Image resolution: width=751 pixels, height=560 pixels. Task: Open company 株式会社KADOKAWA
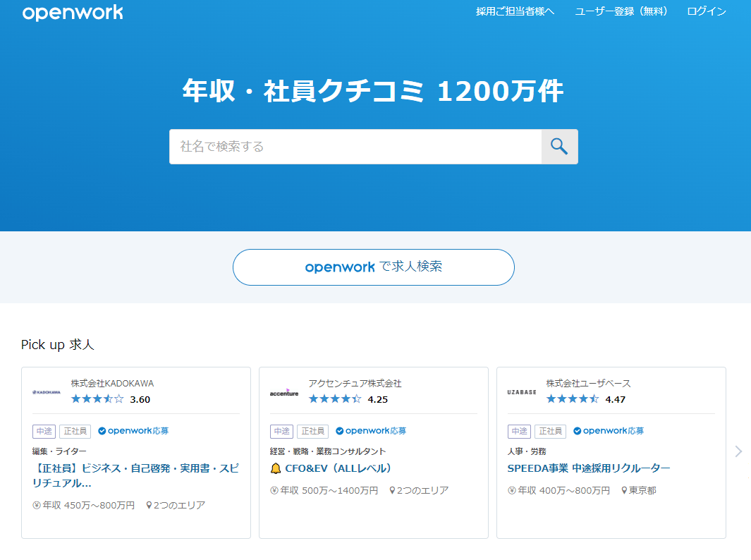[x=113, y=384]
